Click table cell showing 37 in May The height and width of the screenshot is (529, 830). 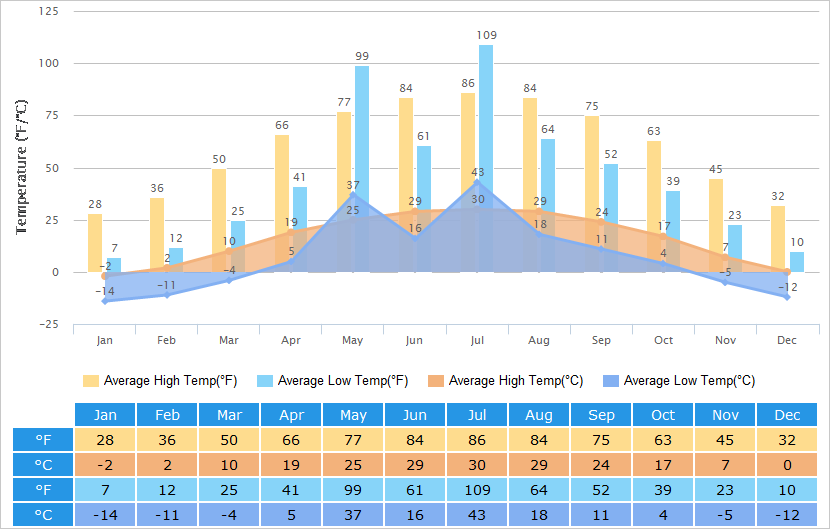(x=353, y=515)
